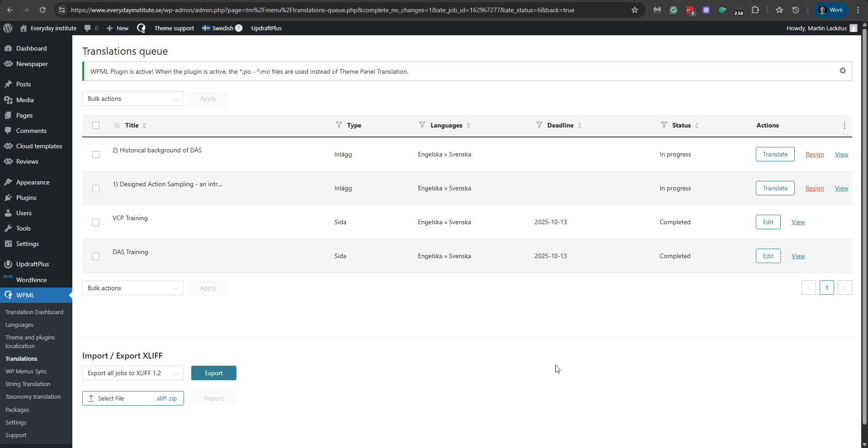Toggle the select-all checkbox in header
The width and height of the screenshot is (868, 448).
point(96,125)
